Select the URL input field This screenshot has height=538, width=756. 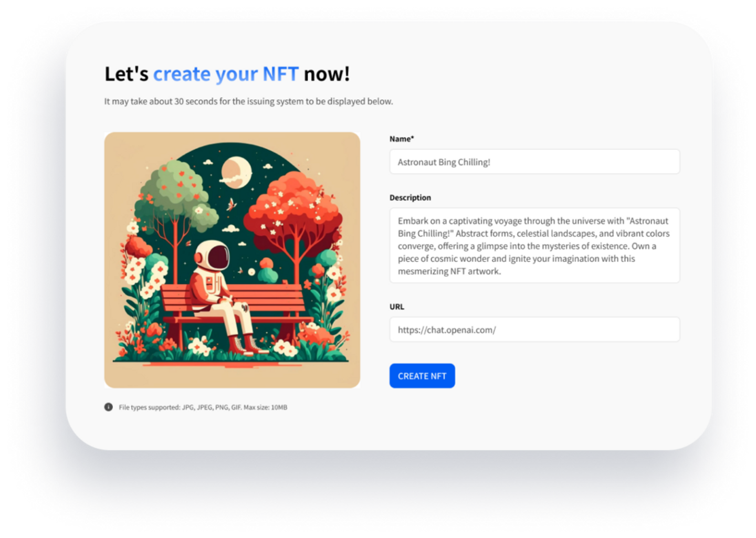pyautogui.click(x=534, y=330)
